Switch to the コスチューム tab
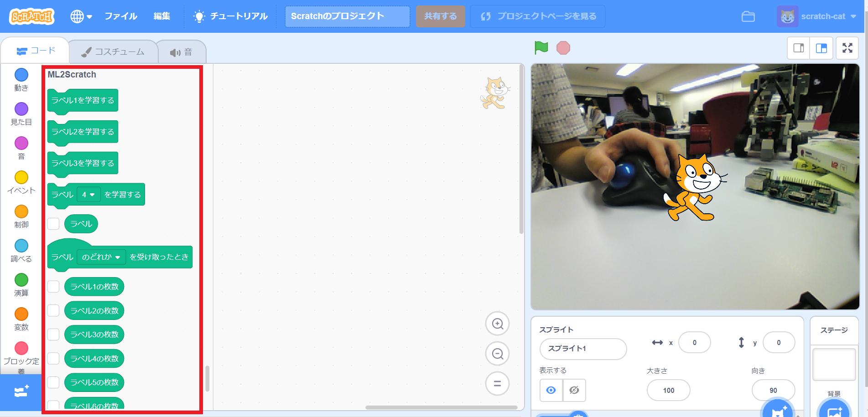The width and height of the screenshot is (868, 417). click(113, 51)
